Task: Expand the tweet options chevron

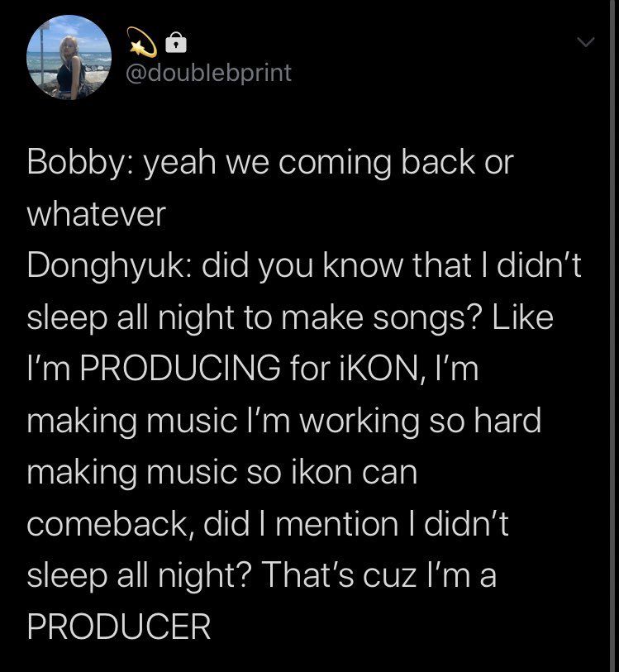Action: [x=585, y=41]
